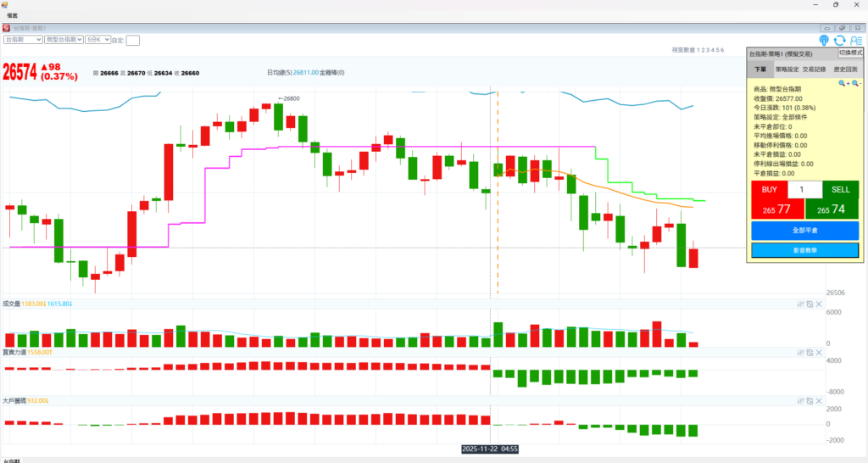Open settings icon for 成交量 panel
Viewport: 868px width, 463px height.
tap(801, 304)
